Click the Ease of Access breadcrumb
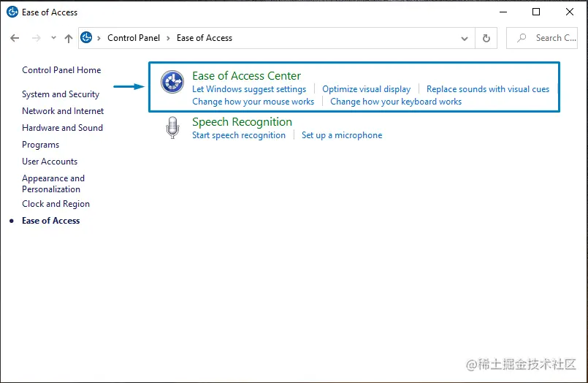 point(205,38)
